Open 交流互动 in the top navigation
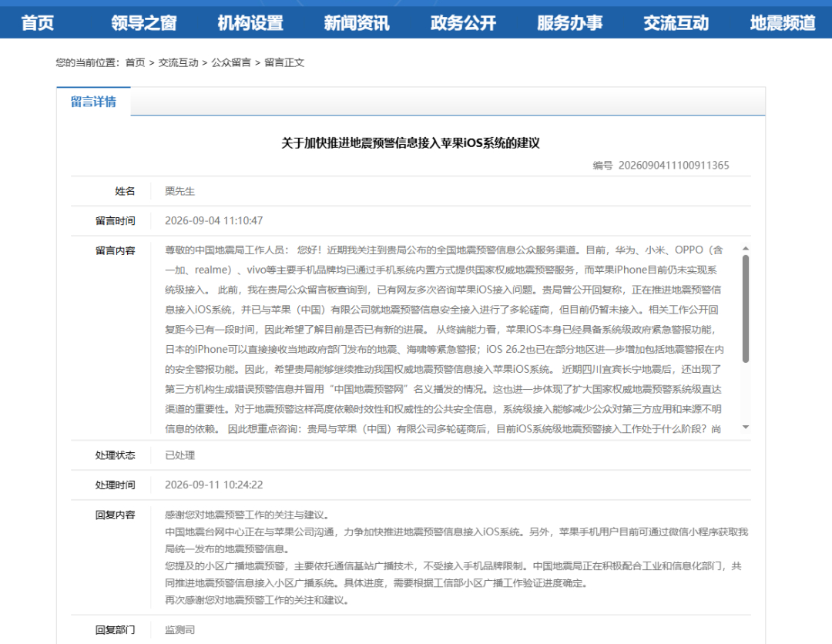Image resolution: width=832 pixels, height=644 pixels. (676, 23)
